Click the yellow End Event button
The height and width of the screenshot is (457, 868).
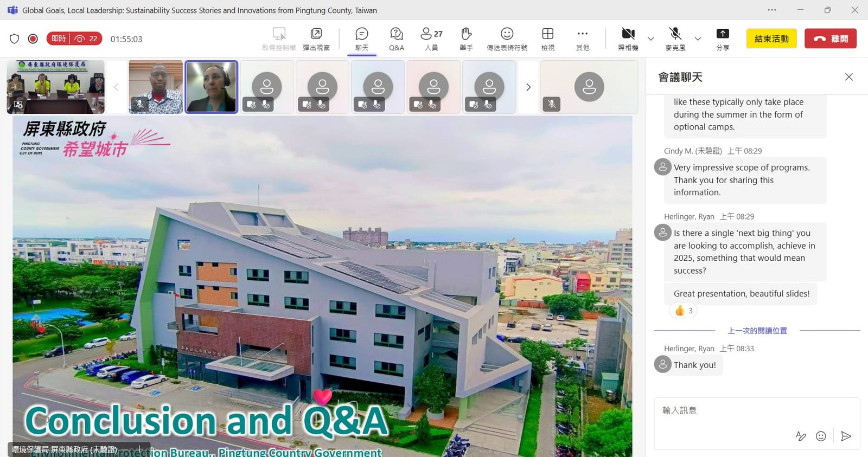click(771, 38)
